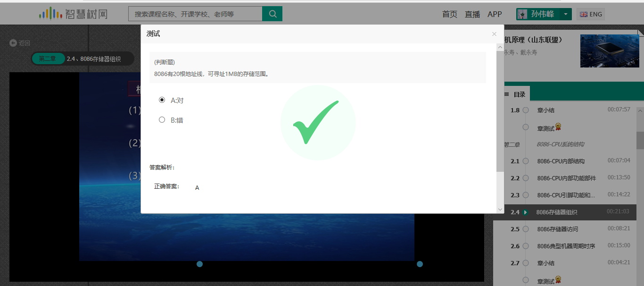Screen dimensions: 644x286
Task: Open the 直播 menu item
Action: point(472,14)
